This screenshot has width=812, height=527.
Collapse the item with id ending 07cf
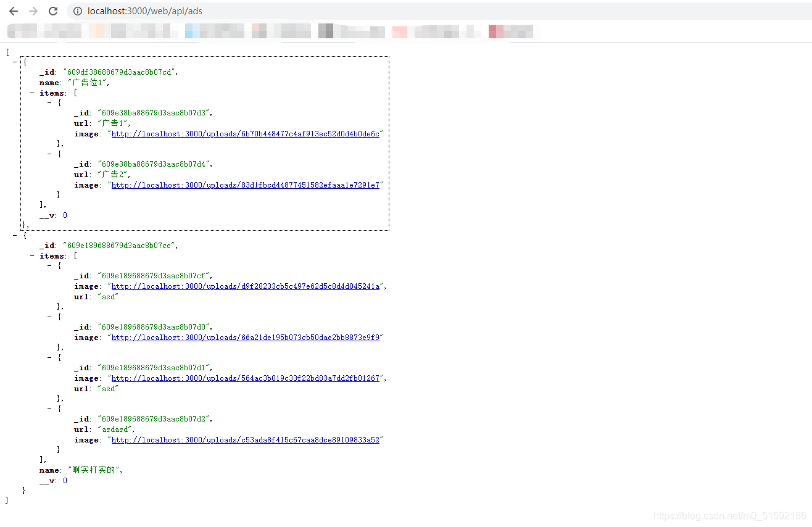coord(49,266)
